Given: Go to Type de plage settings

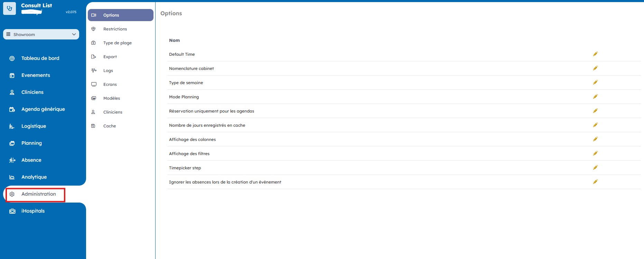Looking at the screenshot, I should click(x=117, y=43).
